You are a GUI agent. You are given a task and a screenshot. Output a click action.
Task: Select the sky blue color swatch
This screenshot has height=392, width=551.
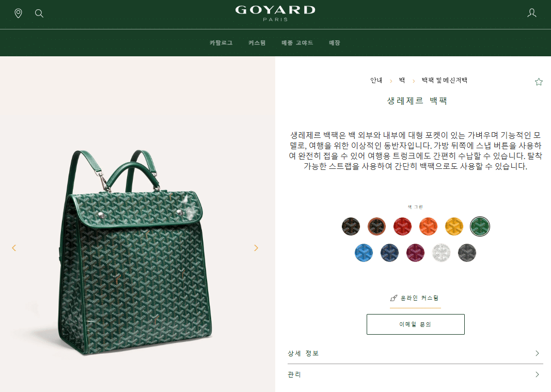pyautogui.click(x=364, y=253)
